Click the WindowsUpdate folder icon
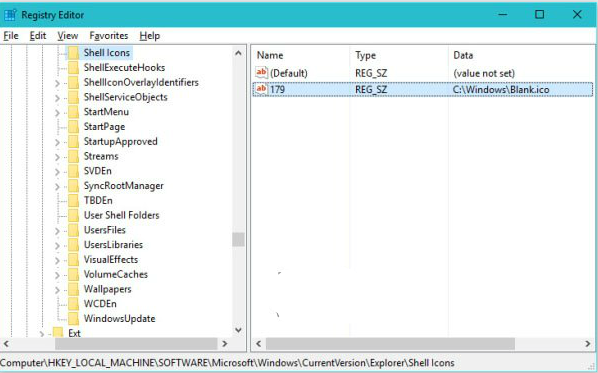 click(x=73, y=318)
